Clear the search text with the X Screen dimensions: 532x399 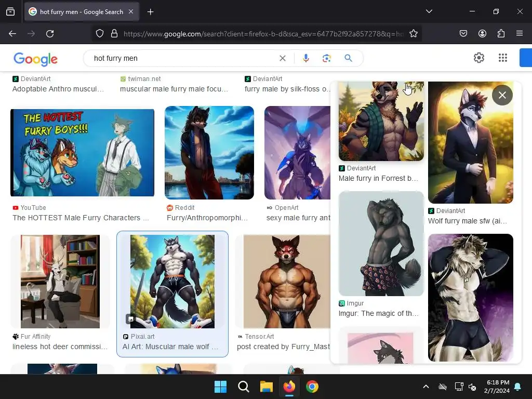[282, 58]
